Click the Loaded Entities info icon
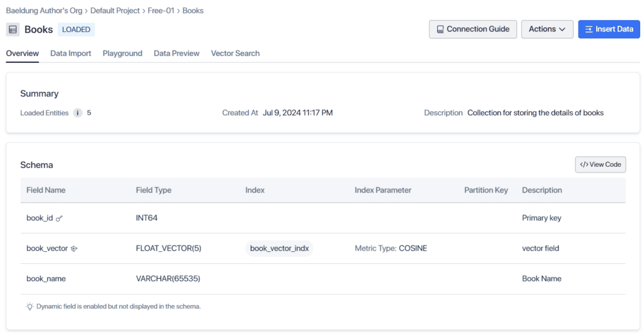 pyautogui.click(x=78, y=113)
